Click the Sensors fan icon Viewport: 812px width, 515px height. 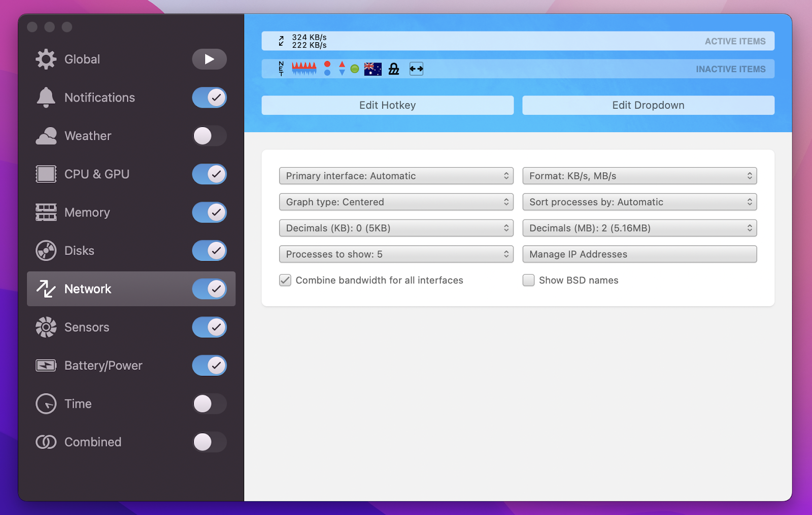coord(46,327)
